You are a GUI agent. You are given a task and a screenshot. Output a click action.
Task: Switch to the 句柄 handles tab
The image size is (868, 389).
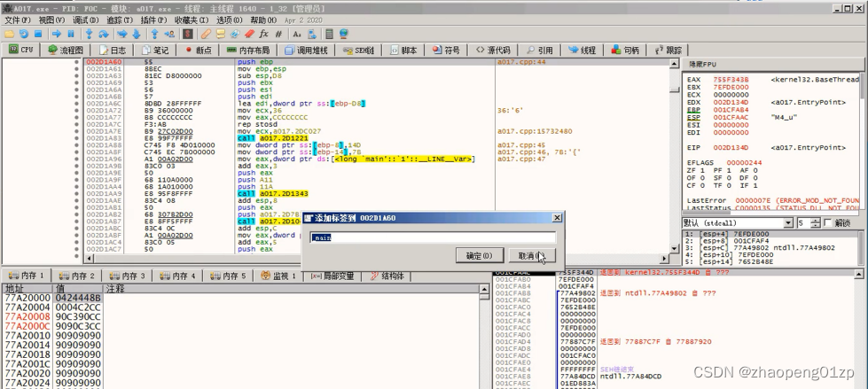(x=625, y=50)
